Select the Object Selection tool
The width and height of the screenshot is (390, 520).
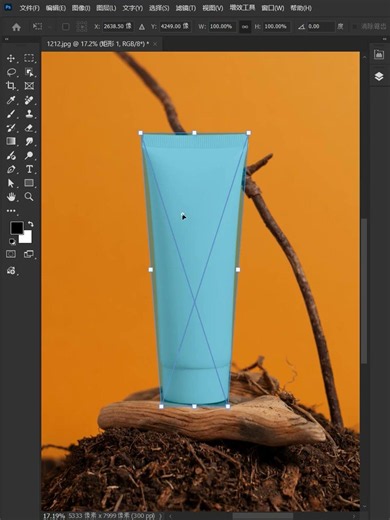[29, 72]
